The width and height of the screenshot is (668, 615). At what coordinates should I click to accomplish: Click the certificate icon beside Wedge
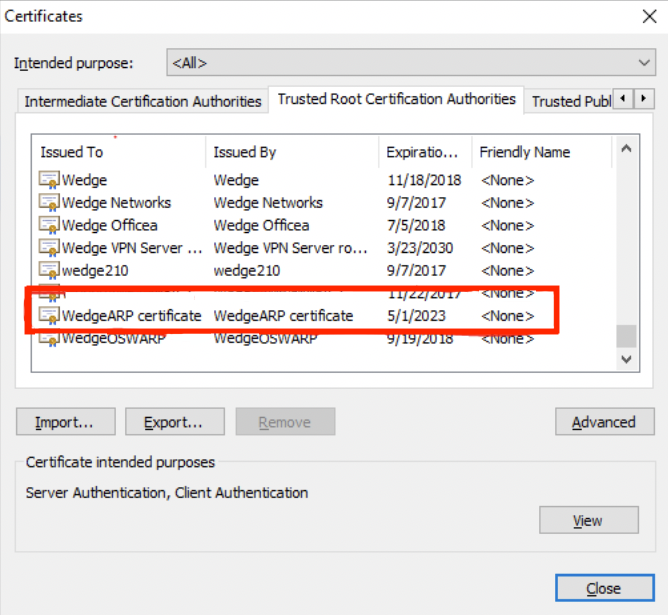click(x=49, y=180)
